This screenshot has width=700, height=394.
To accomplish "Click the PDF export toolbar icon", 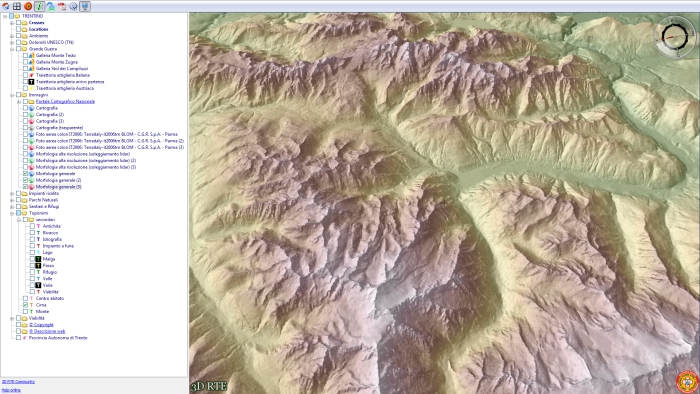I will [62, 6].
